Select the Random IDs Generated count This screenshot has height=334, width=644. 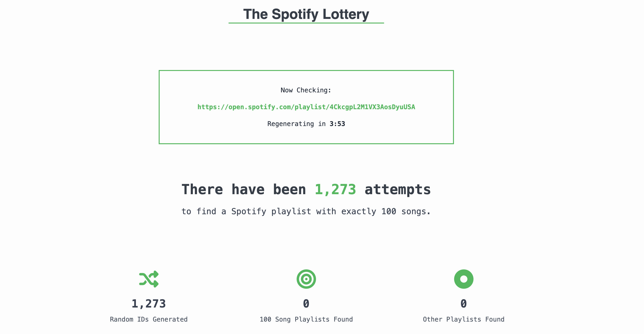click(x=149, y=303)
